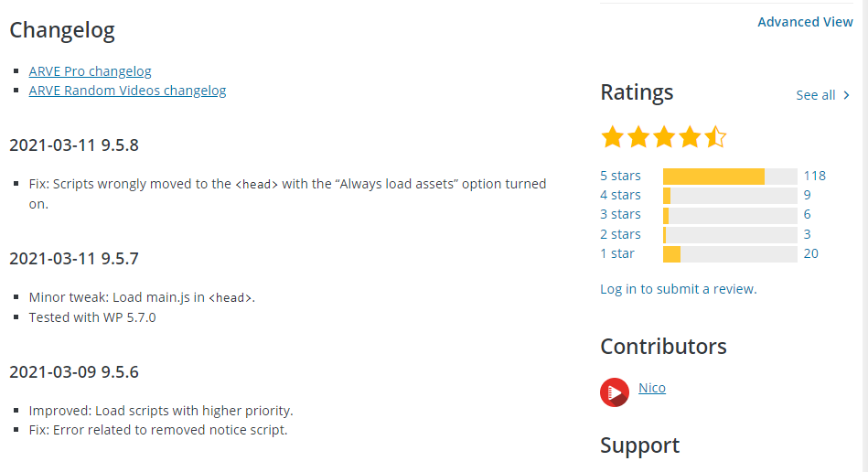Screen dimensions: 868x472
Task: Log in to submit a review
Action: pyautogui.click(x=678, y=289)
